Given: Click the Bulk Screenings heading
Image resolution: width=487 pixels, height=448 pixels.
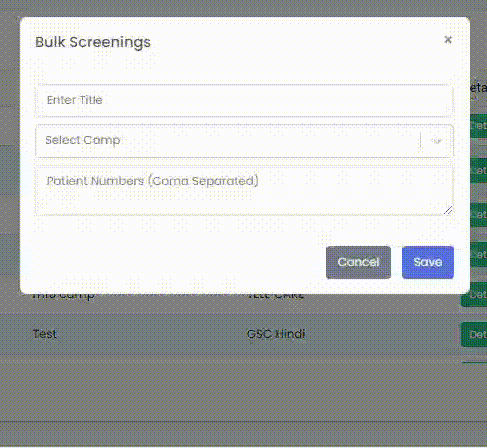Looking at the screenshot, I should coord(93,42).
